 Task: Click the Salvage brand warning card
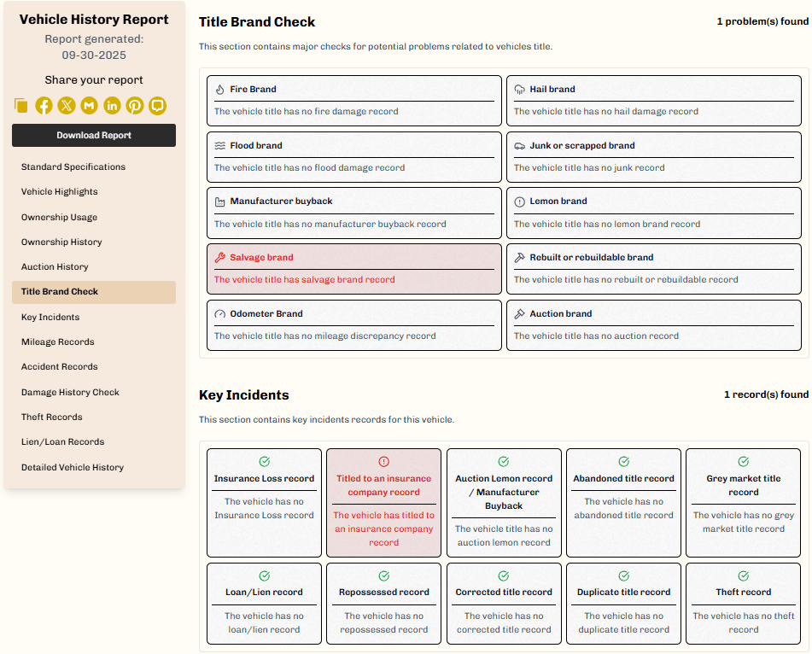tap(354, 269)
